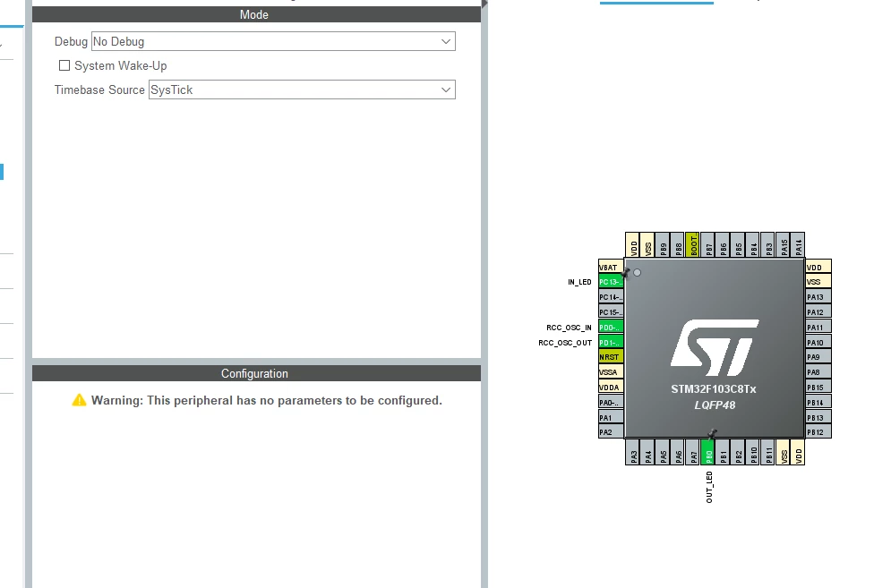
Task: Click the RCC_OSC_OUT pin label
Action: tap(565, 343)
